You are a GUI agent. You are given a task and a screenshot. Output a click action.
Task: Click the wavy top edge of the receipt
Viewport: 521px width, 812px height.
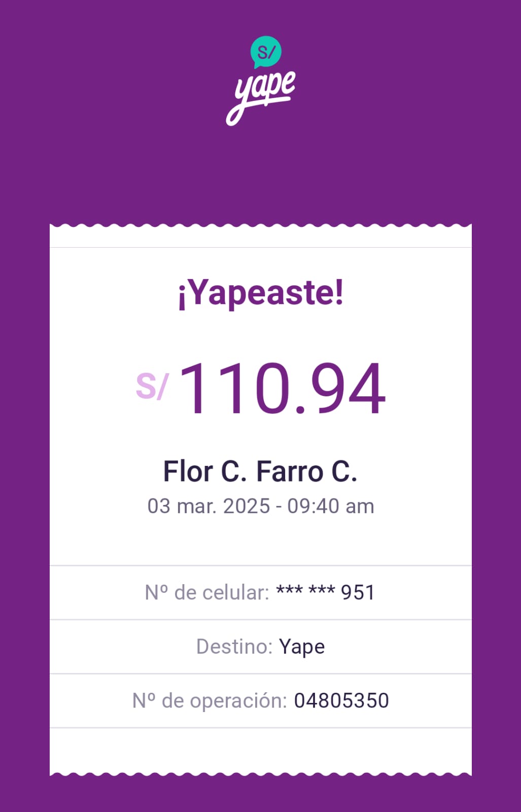click(261, 226)
